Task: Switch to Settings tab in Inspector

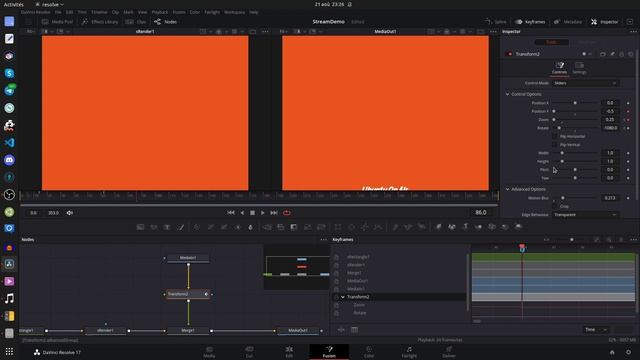Action: (x=579, y=68)
